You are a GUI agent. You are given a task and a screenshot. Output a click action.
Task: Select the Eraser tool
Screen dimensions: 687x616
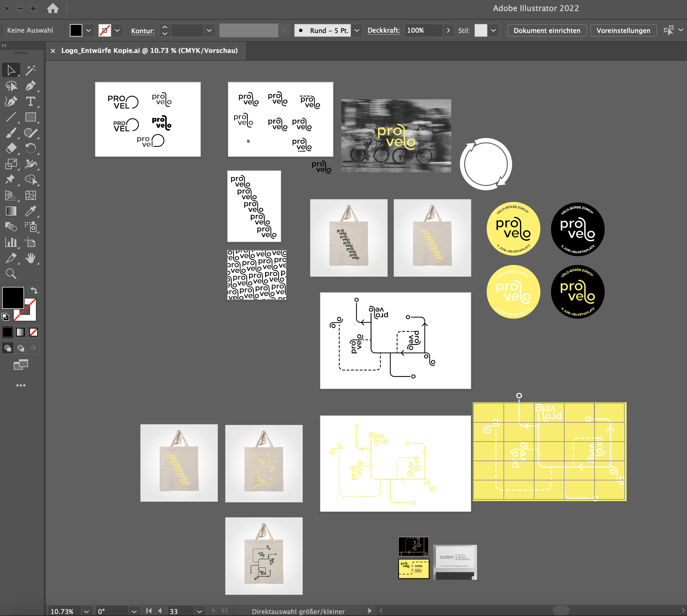point(11,148)
